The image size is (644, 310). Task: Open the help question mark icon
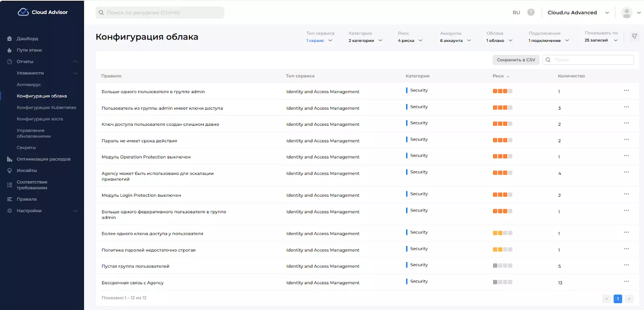point(531,12)
